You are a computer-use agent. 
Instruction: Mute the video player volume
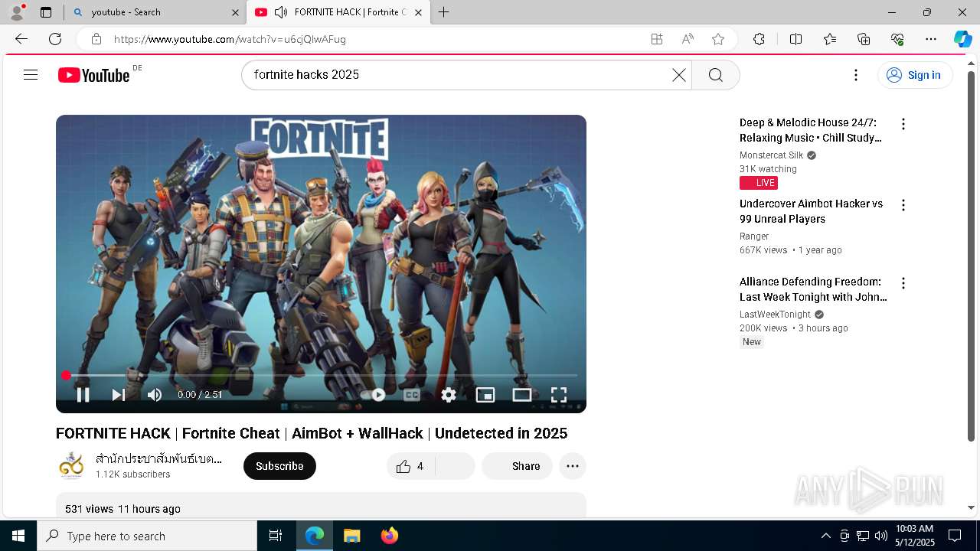tap(155, 395)
